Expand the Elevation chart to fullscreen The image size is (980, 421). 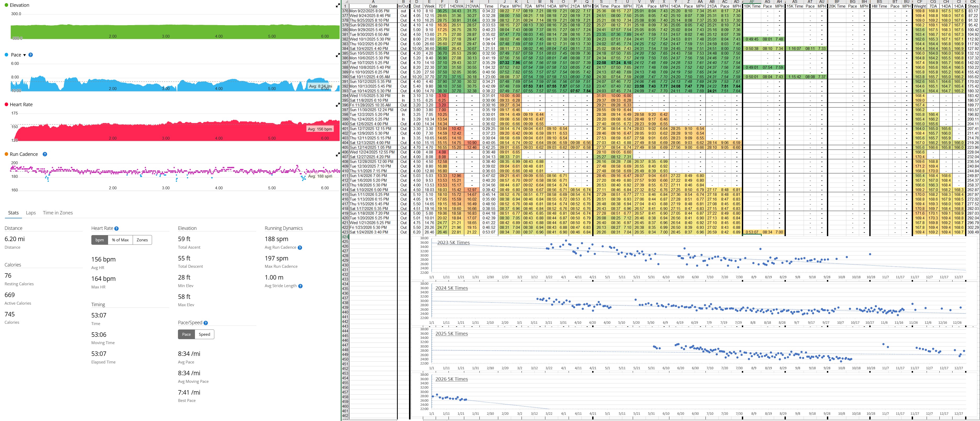coord(338,5)
